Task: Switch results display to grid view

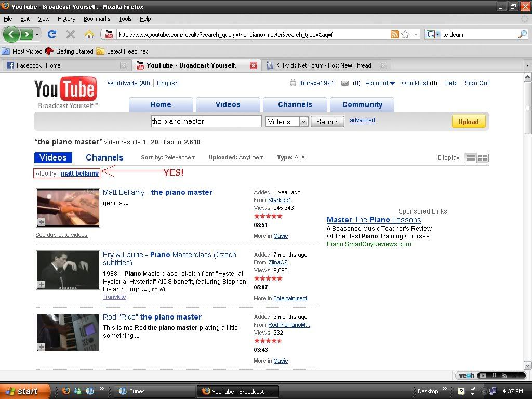Action: (483, 158)
